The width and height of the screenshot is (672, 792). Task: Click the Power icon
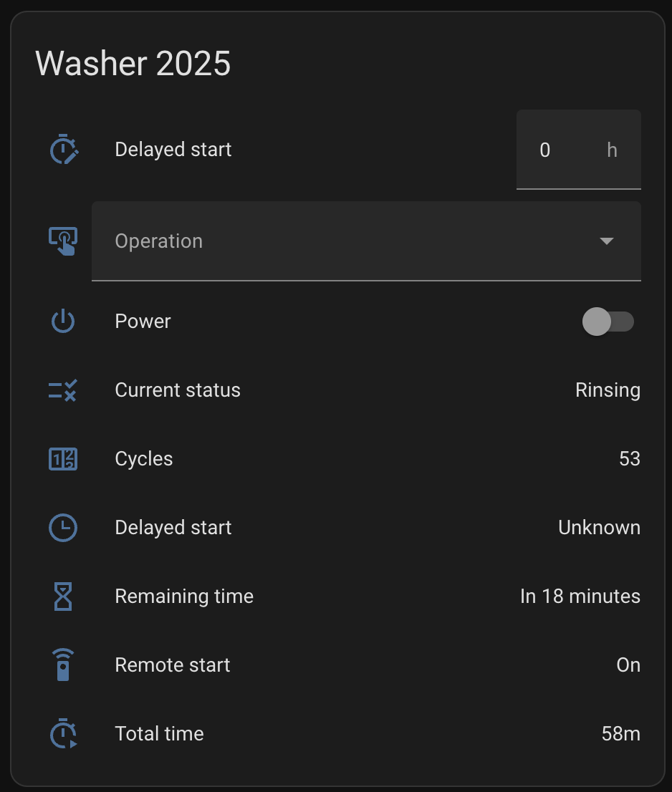tap(63, 322)
